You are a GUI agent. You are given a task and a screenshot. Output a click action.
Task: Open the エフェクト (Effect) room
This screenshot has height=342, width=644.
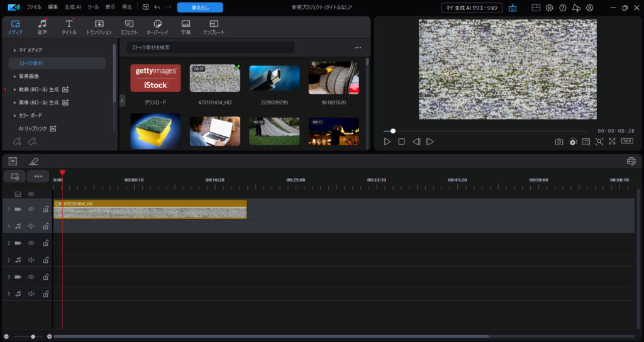click(x=129, y=27)
